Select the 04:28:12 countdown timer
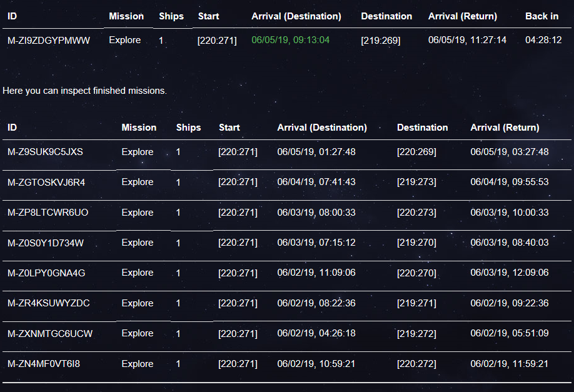Screen dimensions: 574x392 [x=543, y=41]
